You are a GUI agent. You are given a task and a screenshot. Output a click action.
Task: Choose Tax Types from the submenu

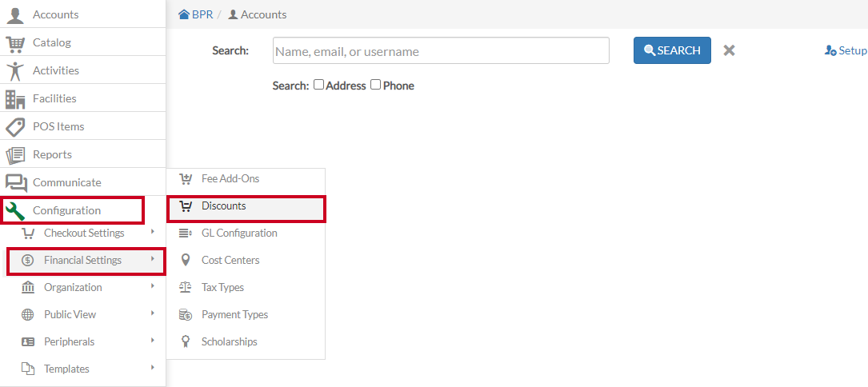point(246,287)
